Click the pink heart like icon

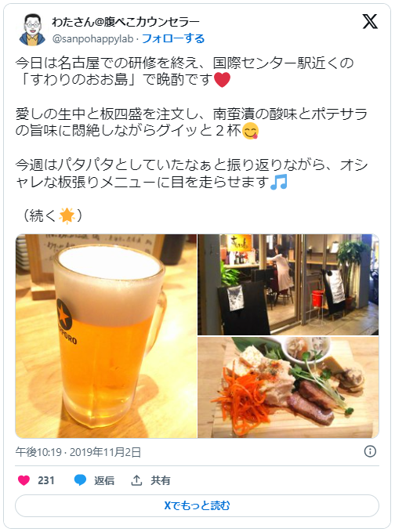pyautogui.click(x=24, y=480)
